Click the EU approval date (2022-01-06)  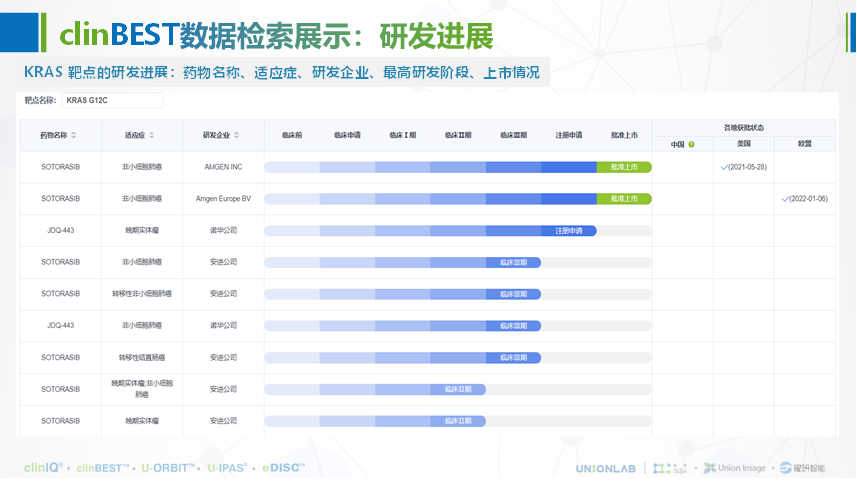808,199
